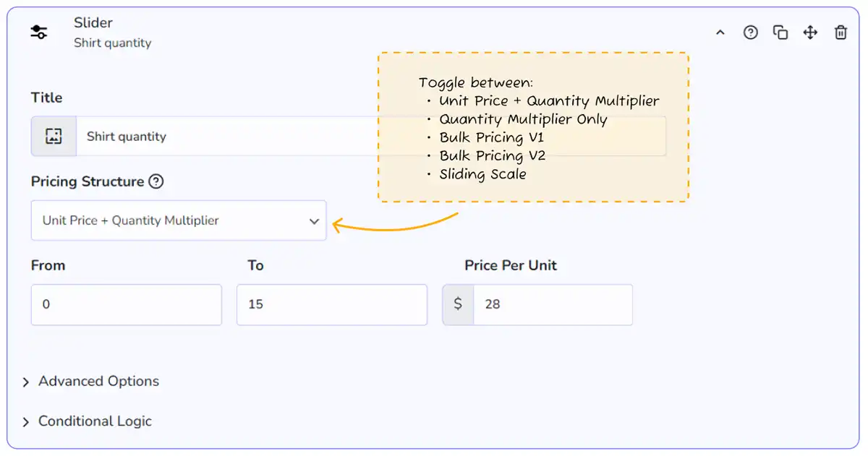
Task: Show Pricing Structure help tooltip
Action: point(156,181)
